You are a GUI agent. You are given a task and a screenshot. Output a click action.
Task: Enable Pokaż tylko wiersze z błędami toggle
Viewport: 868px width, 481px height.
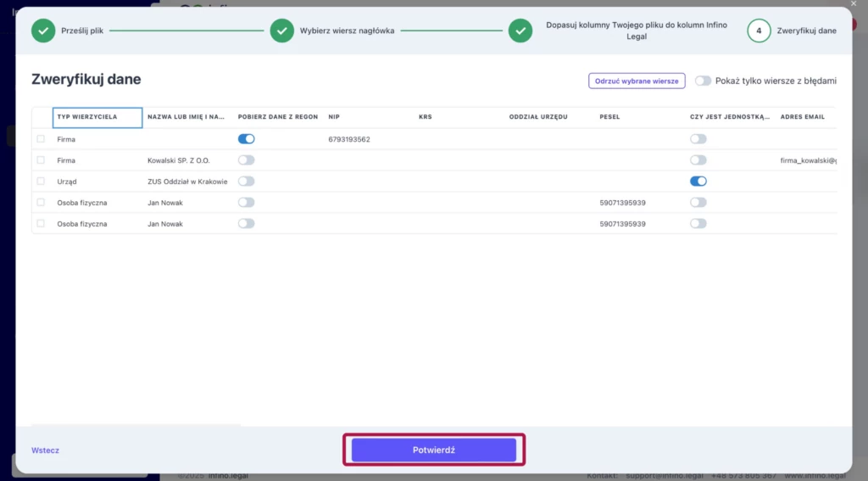[703, 81]
